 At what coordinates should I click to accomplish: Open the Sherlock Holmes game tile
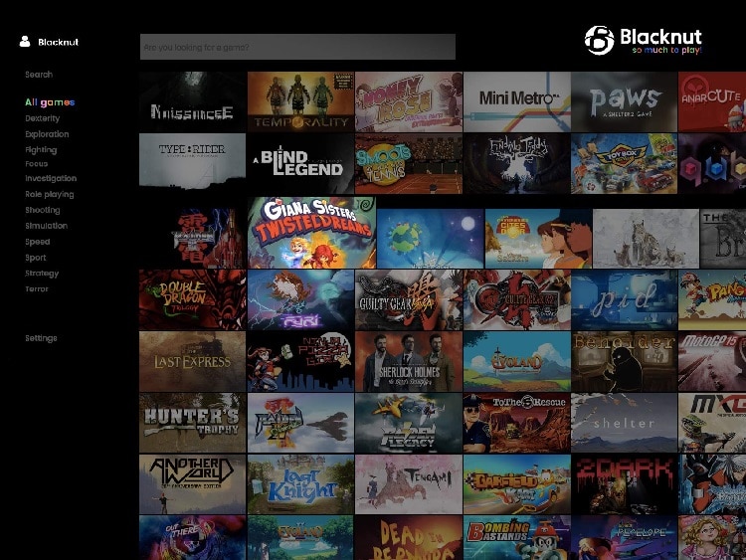[409, 361]
